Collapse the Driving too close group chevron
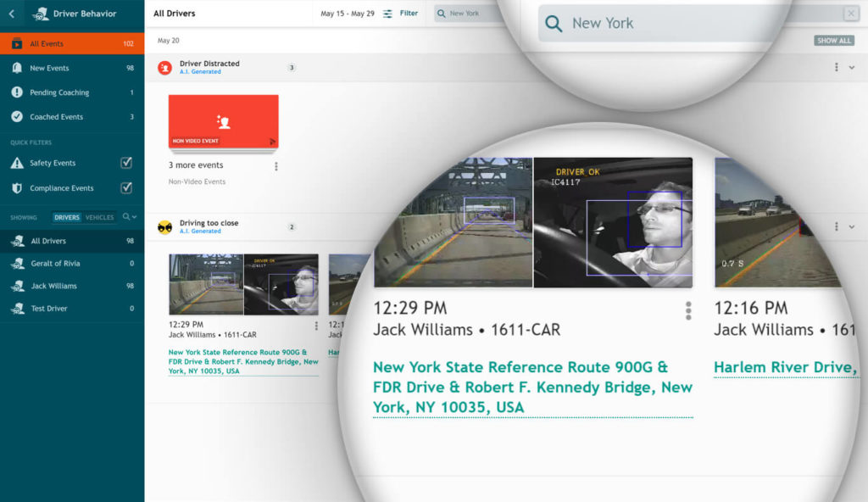868x502 pixels. pos(851,226)
